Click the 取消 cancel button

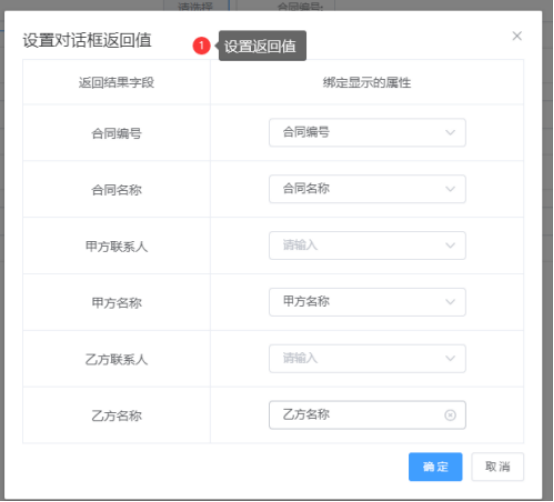pyautogui.click(x=497, y=467)
